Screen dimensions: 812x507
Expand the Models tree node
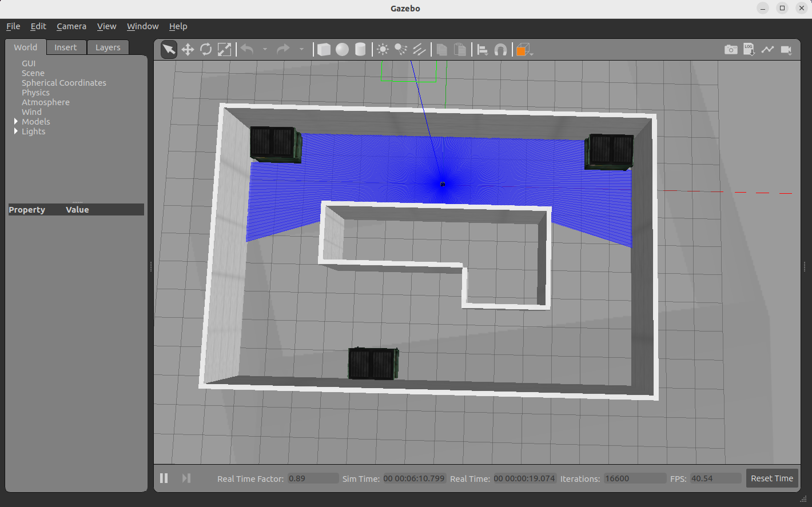pos(16,121)
